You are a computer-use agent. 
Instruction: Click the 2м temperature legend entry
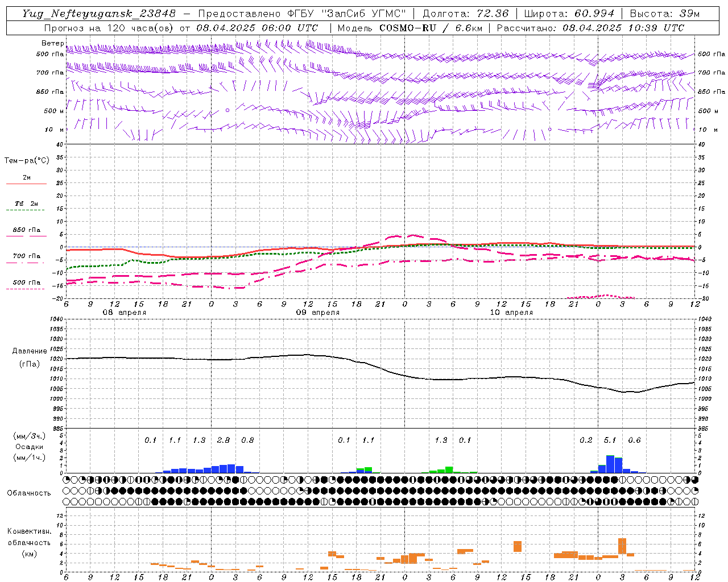(x=27, y=177)
